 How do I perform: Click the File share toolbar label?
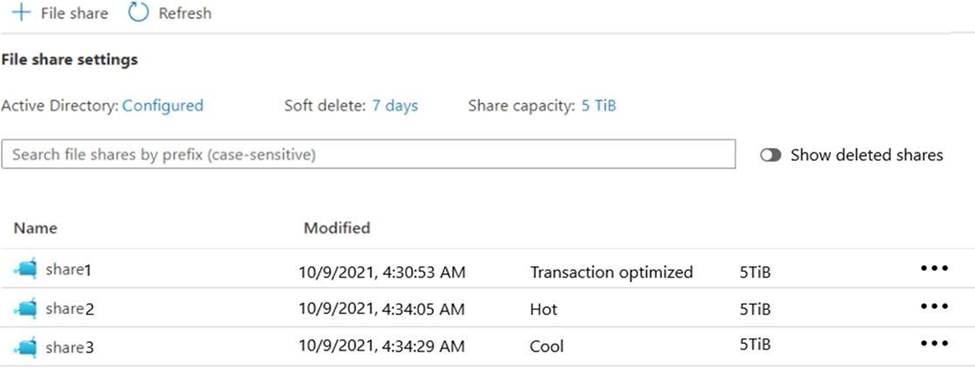pyautogui.click(x=74, y=13)
